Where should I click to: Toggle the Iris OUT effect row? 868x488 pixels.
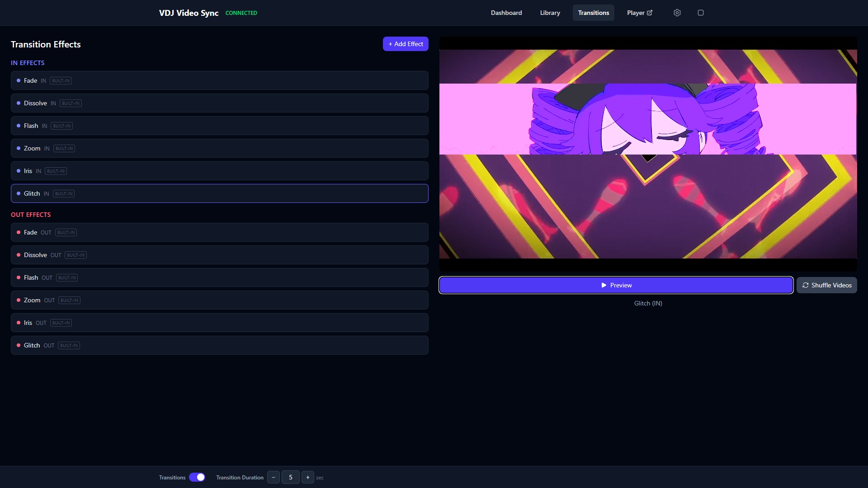(x=219, y=322)
